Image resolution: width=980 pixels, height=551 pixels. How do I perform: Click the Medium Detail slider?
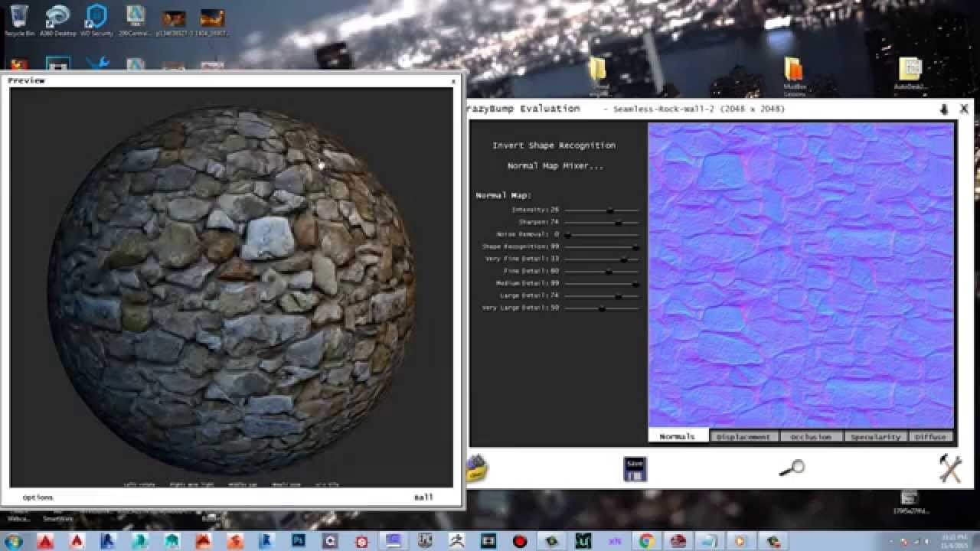click(x=601, y=283)
